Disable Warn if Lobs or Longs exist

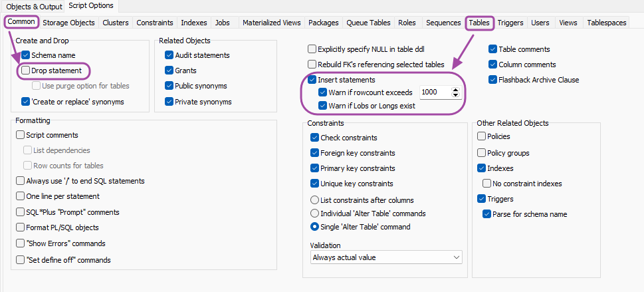[323, 105]
